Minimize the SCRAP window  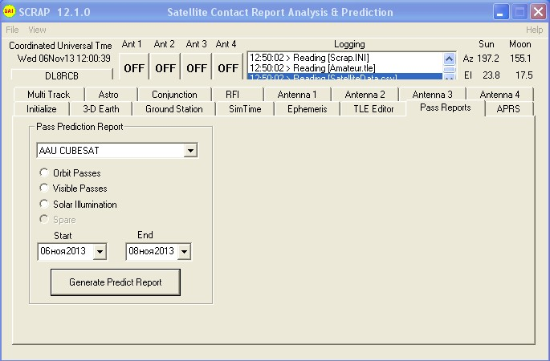pyautogui.click(x=501, y=12)
